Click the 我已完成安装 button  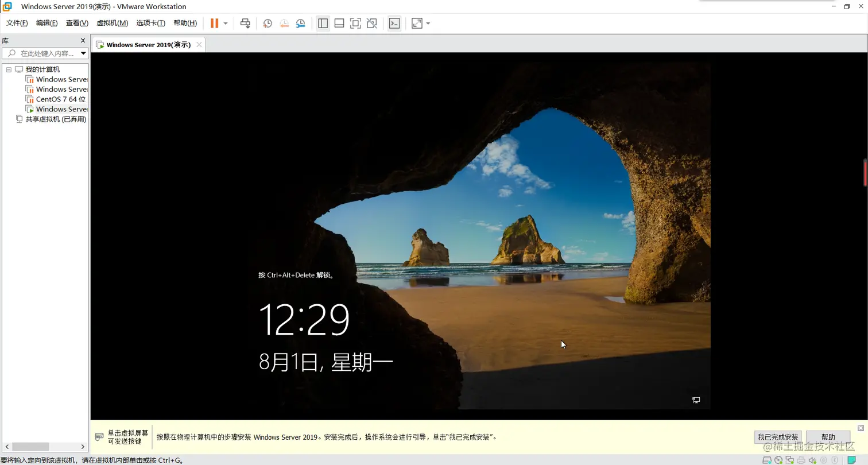click(x=778, y=436)
